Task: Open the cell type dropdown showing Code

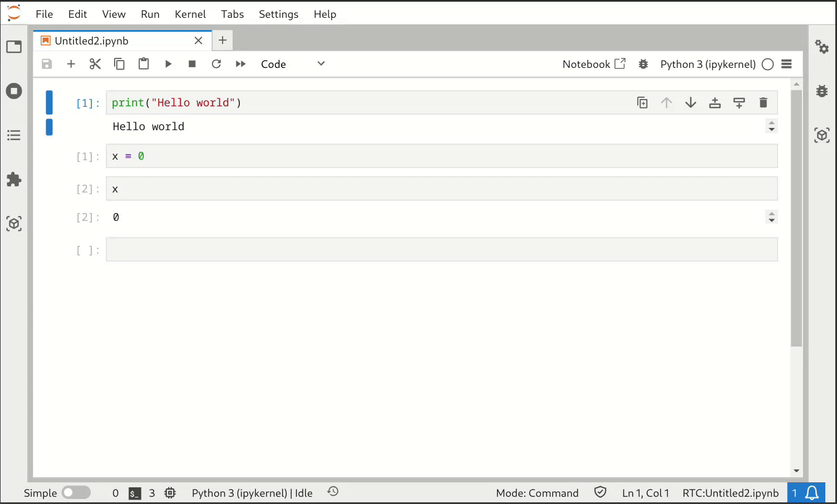Action: pyautogui.click(x=289, y=63)
